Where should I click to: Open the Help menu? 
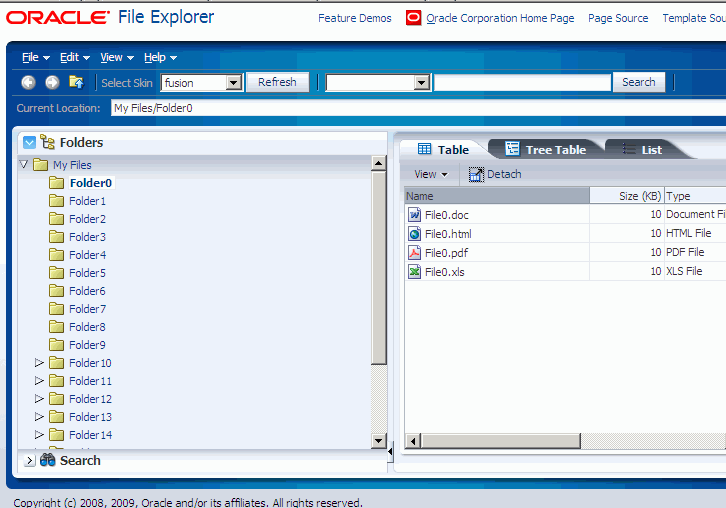click(x=160, y=57)
